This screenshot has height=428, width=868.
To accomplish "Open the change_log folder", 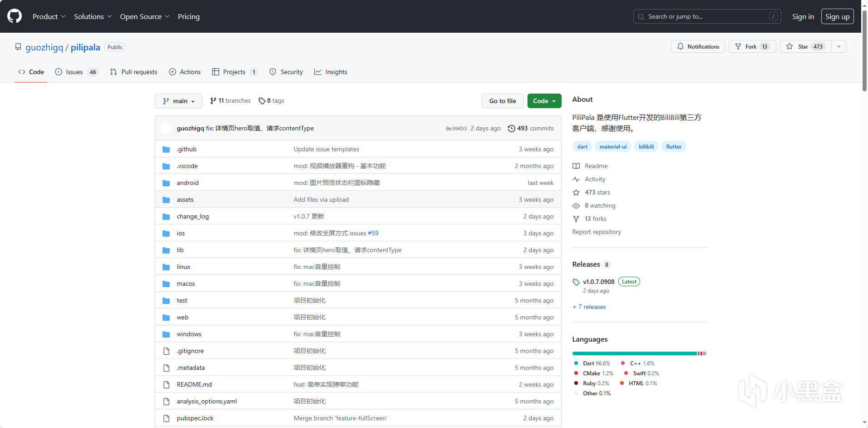I will [193, 216].
